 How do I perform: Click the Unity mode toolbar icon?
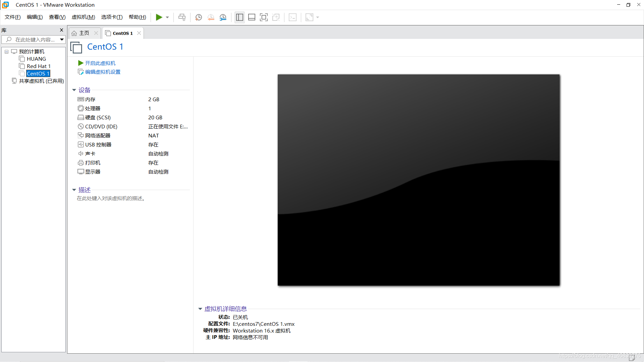coord(276,17)
